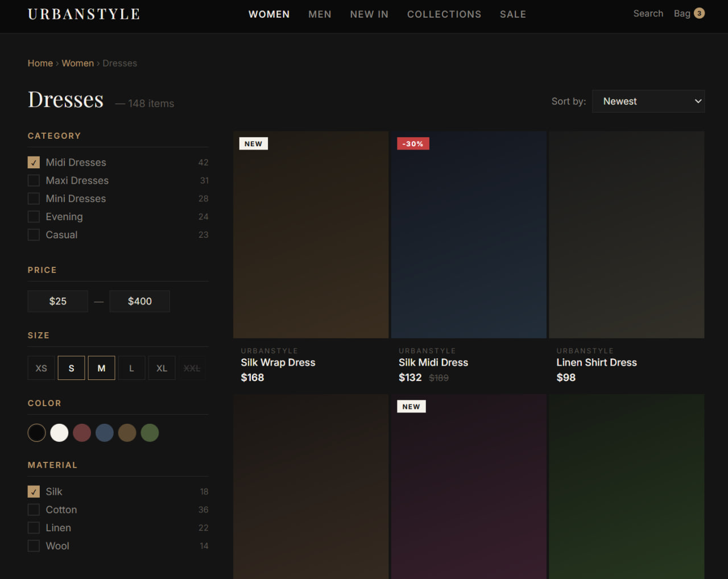Uncheck the Silk material filter

34,492
